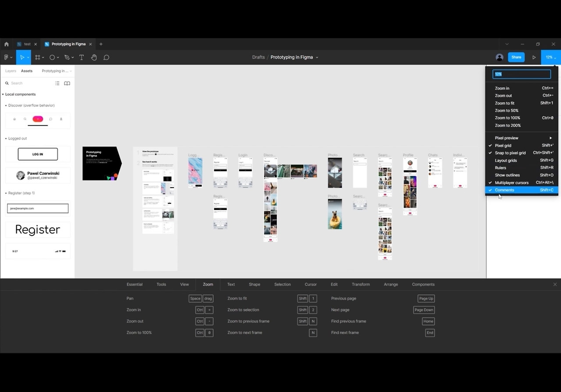This screenshot has width=561, height=392.
Task: Switch to the Assets tab
Action: pos(27,71)
